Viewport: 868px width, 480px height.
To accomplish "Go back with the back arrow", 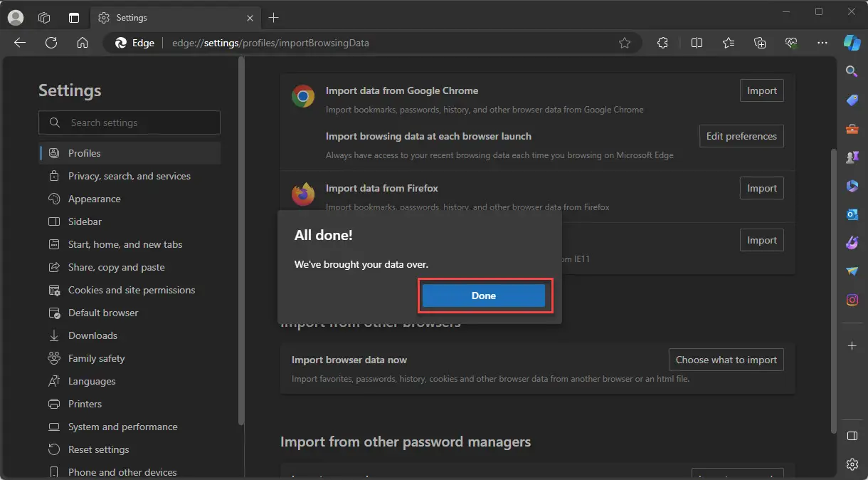I will pos(20,43).
